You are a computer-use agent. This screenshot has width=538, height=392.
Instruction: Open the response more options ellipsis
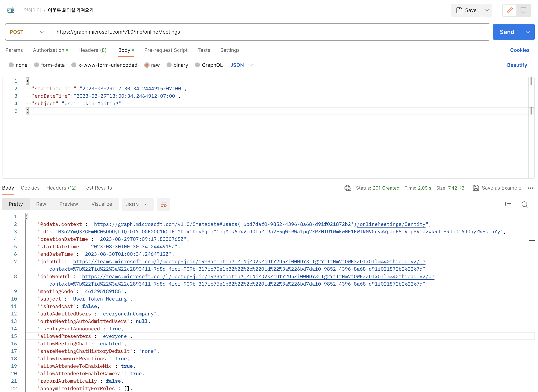pos(530,188)
